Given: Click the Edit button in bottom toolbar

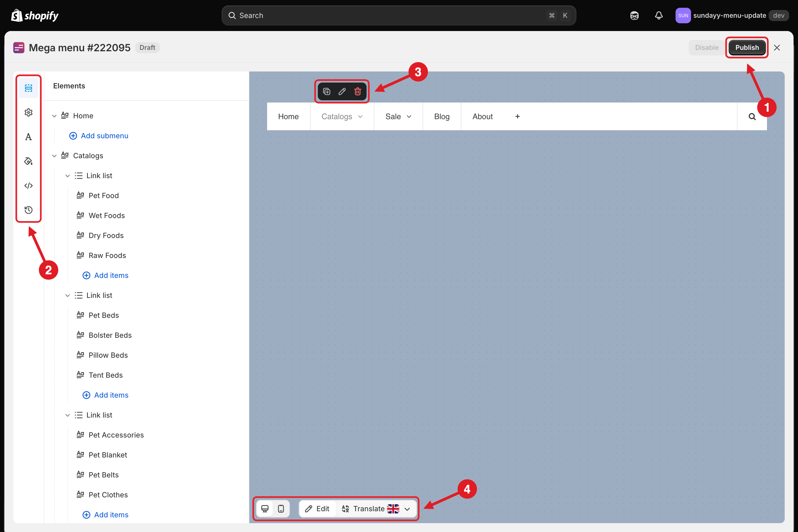Looking at the screenshot, I should tap(317, 509).
